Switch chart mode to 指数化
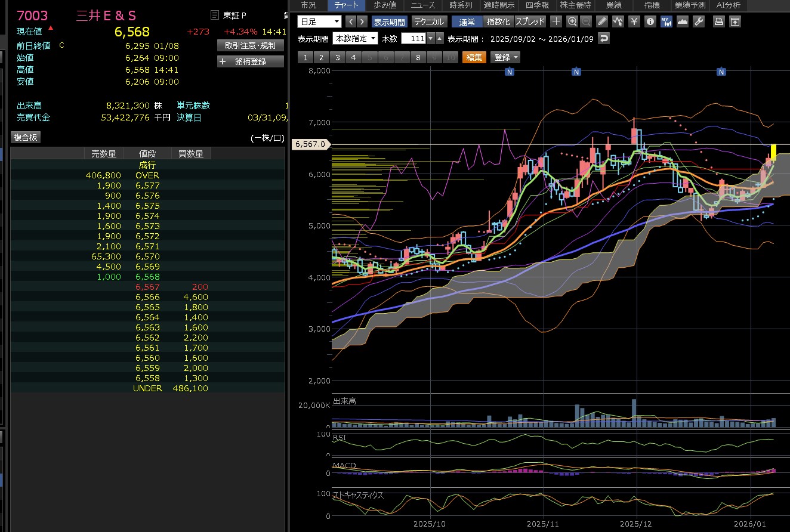 click(498, 21)
